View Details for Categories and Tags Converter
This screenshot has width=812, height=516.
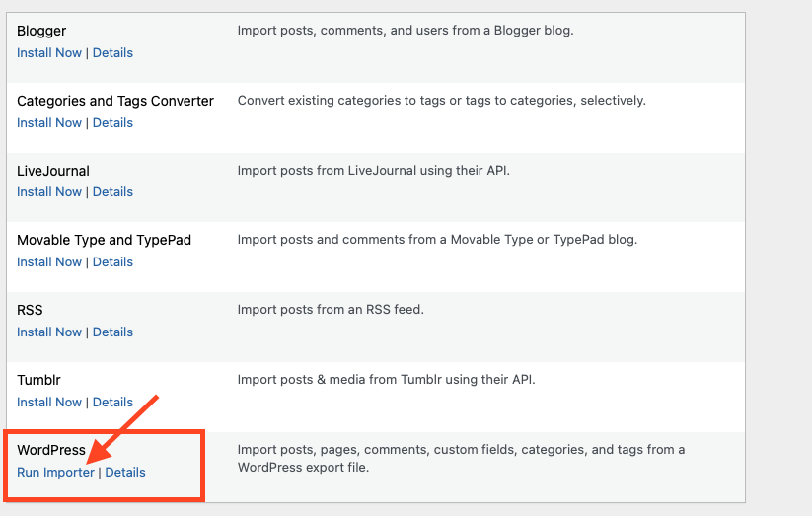click(x=112, y=123)
